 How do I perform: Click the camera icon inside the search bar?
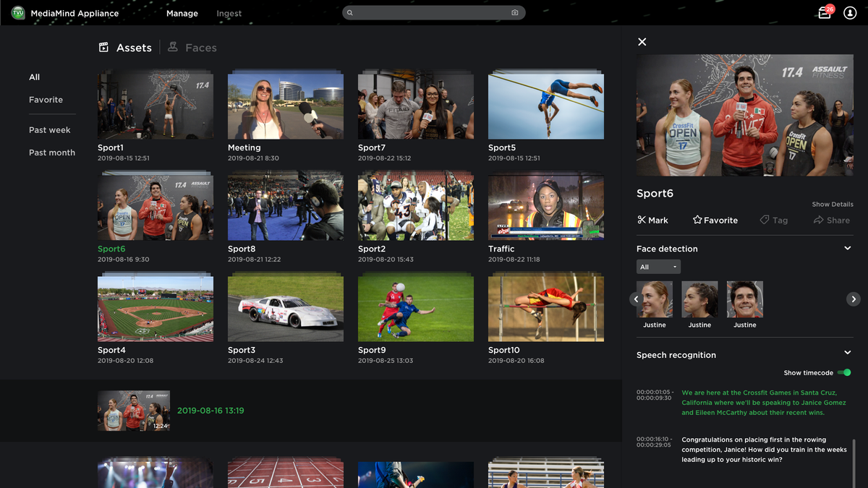[514, 12]
